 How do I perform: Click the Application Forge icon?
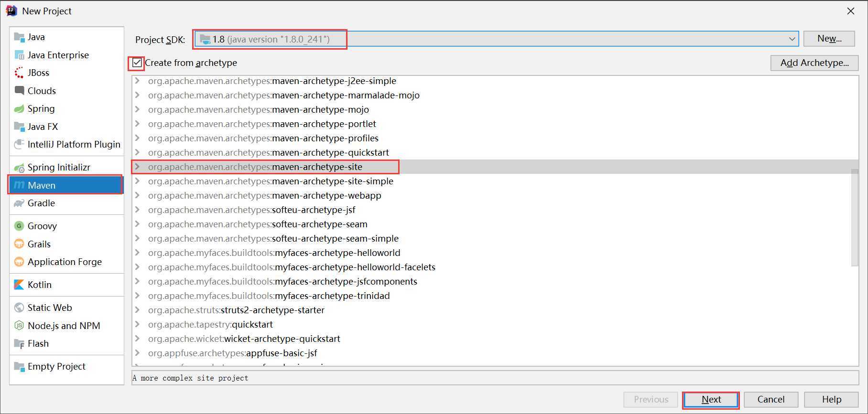click(19, 262)
